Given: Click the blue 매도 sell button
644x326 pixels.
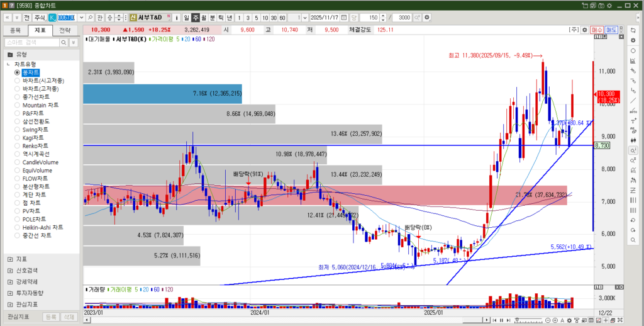Looking at the screenshot, I should coord(611,30).
